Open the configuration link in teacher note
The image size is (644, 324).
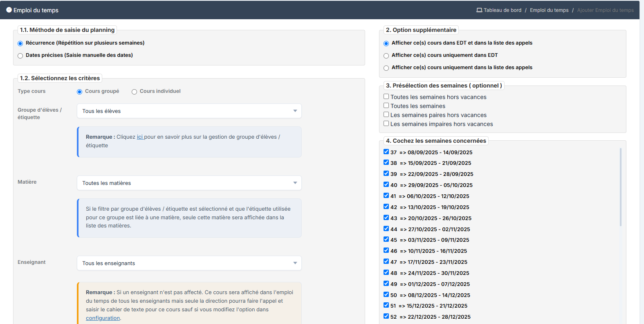pos(103,318)
